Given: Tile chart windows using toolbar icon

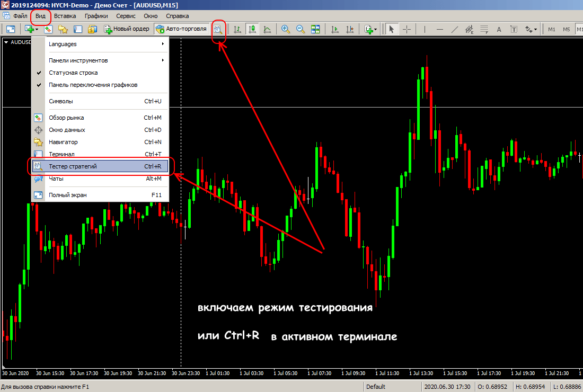Looking at the screenshot, I should [x=315, y=29].
